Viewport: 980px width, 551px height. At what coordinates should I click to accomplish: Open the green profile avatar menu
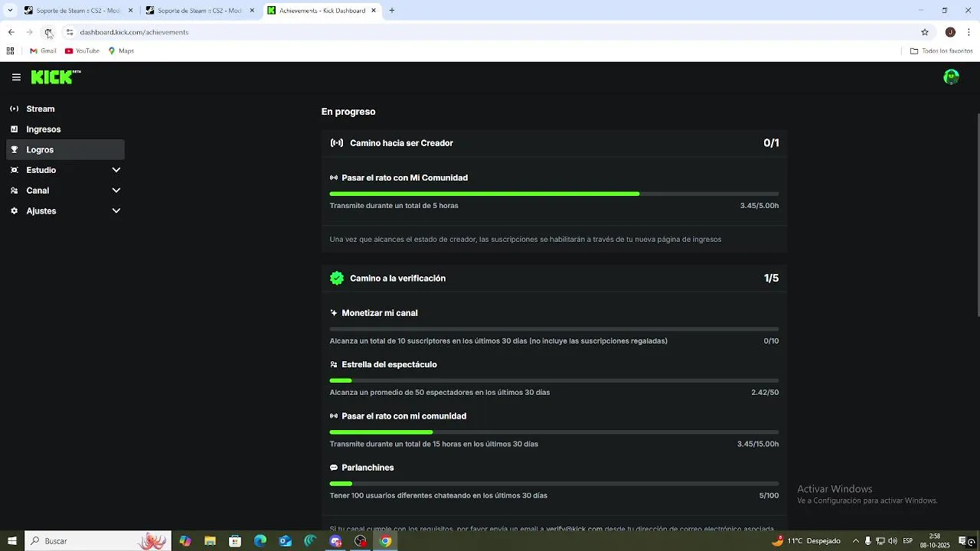pyautogui.click(x=952, y=77)
